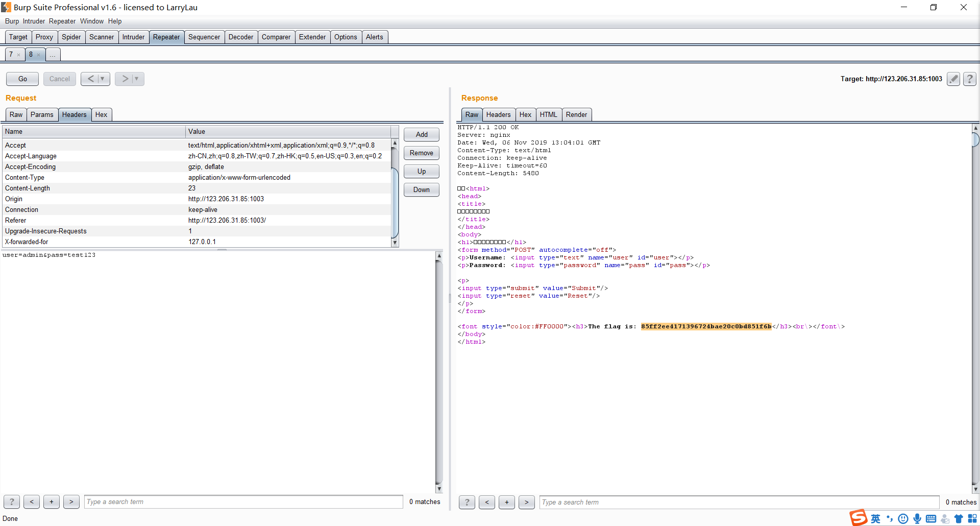The height and width of the screenshot is (526, 980).
Task: Jump to next match in response search
Action: [x=527, y=503]
